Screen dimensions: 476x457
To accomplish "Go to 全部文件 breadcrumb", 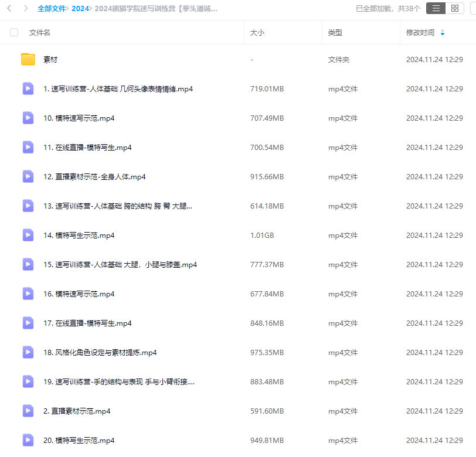I will pyautogui.click(x=52, y=9).
